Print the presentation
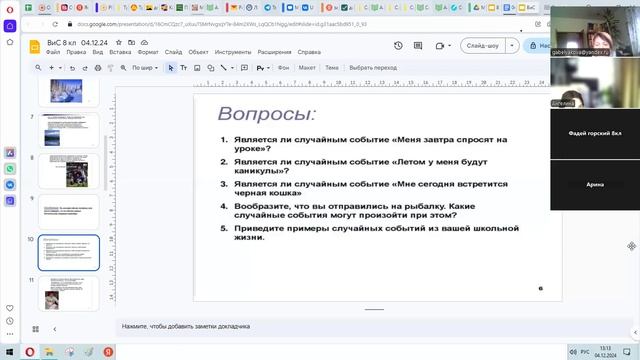This screenshot has height=360, width=640. click(x=98, y=68)
